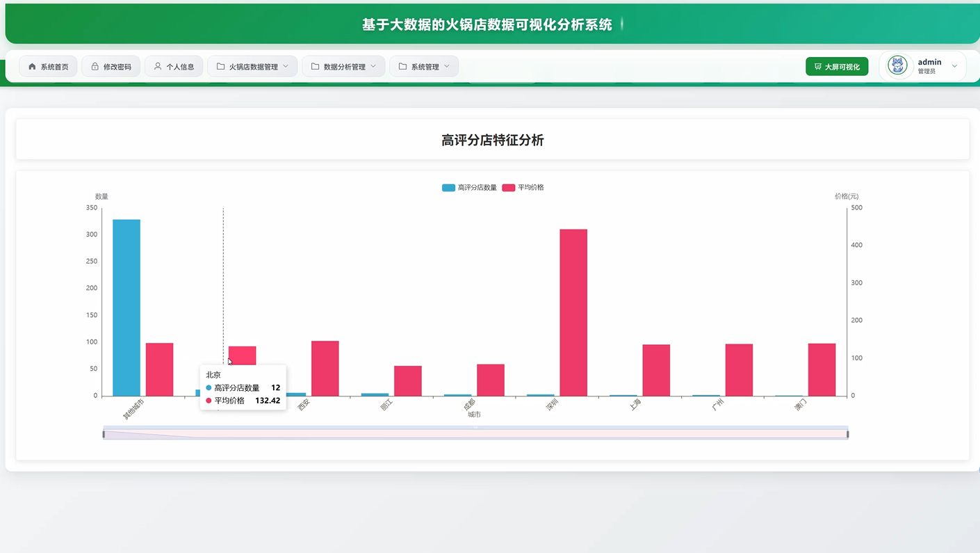Click the 大屏可视化 button
This screenshot has height=553, width=980.
click(837, 67)
